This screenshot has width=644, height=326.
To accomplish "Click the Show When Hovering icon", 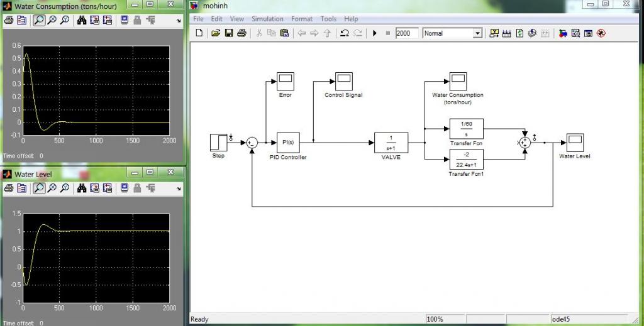I will [494, 33].
